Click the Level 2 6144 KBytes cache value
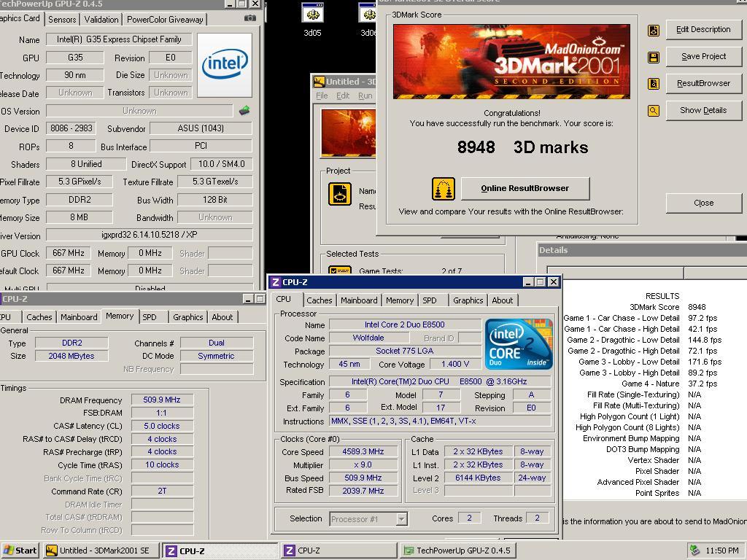Image resolution: width=747 pixels, height=560 pixels. [478, 478]
